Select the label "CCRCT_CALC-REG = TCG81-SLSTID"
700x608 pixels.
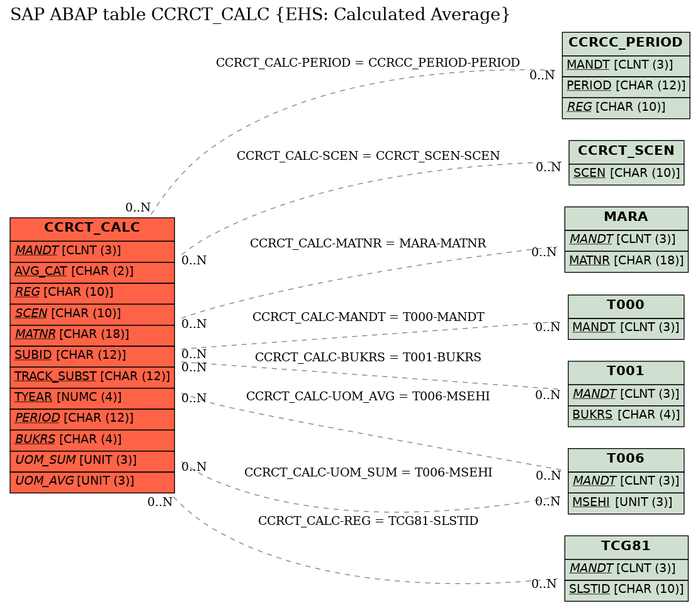(x=368, y=521)
